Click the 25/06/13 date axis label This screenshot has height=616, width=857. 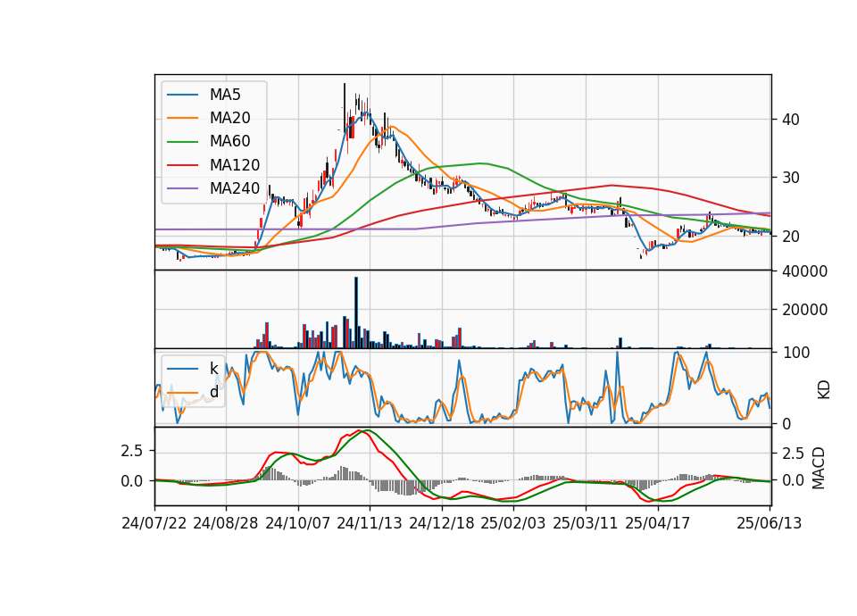pos(769,523)
